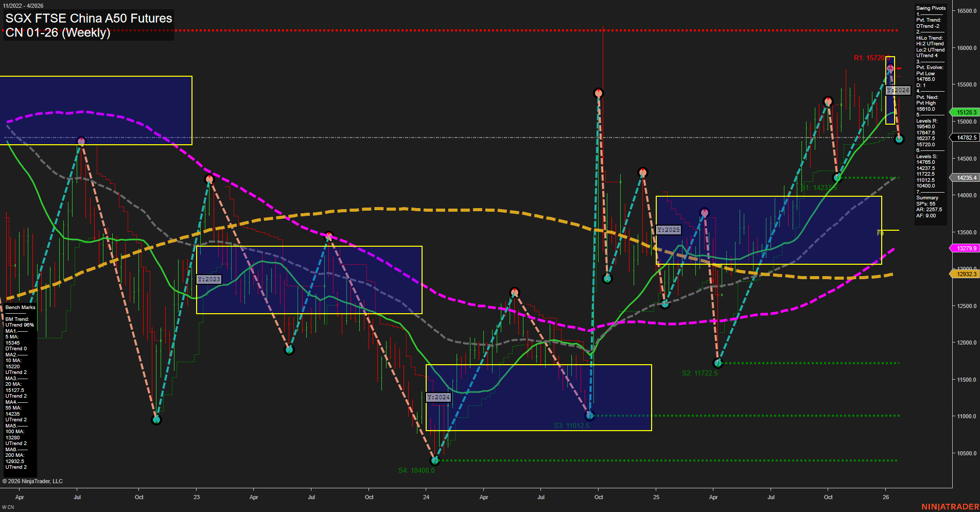The image size is (980, 512).
Task: Select the Y:2023 year marker
Action: click(209, 279)
